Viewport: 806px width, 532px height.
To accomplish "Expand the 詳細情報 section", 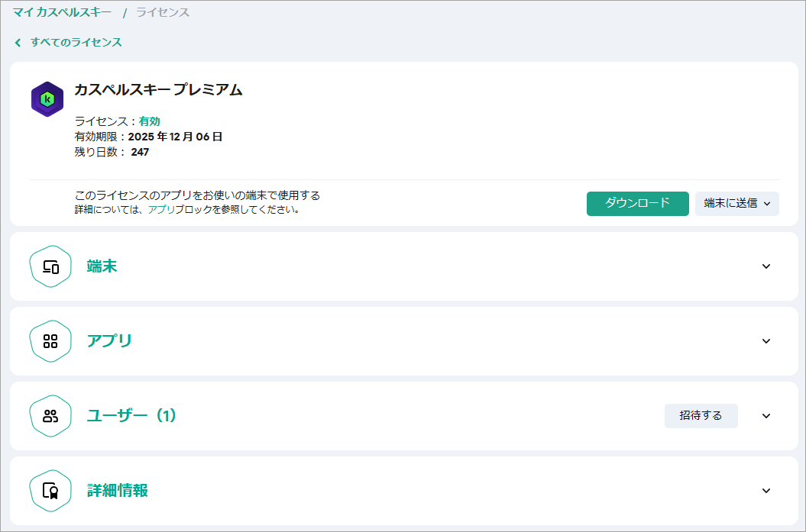I will (766, 491).
